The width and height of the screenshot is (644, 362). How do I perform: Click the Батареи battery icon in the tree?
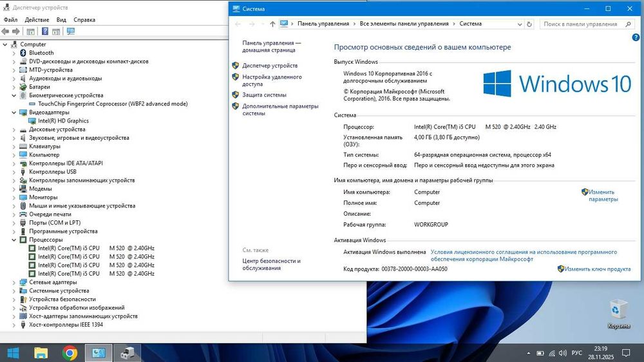(23, 87)
